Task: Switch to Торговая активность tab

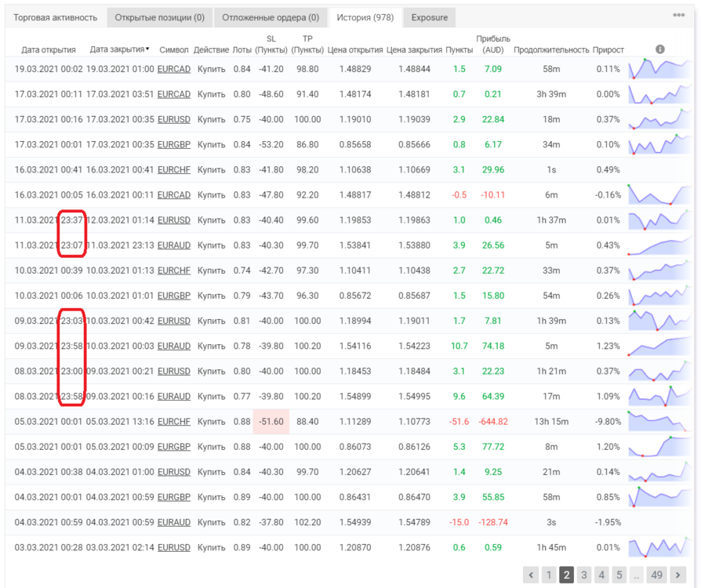Action: 55,17
